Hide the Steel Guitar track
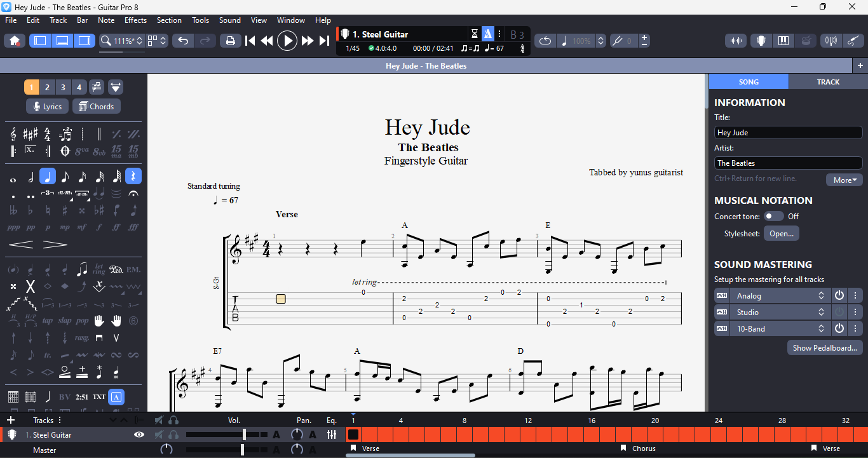 tap(139, 434)
